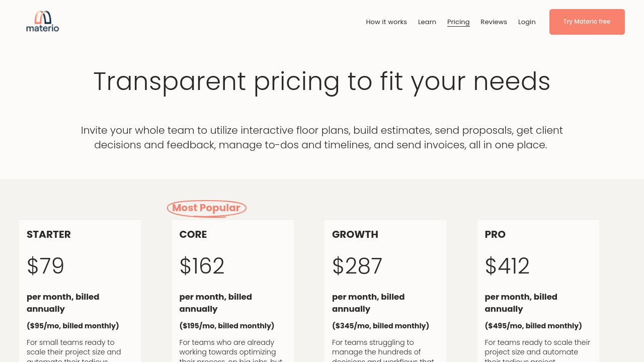Open the Reviews page
The width and height of the screenshot is (644, 362).
point(494,22)
